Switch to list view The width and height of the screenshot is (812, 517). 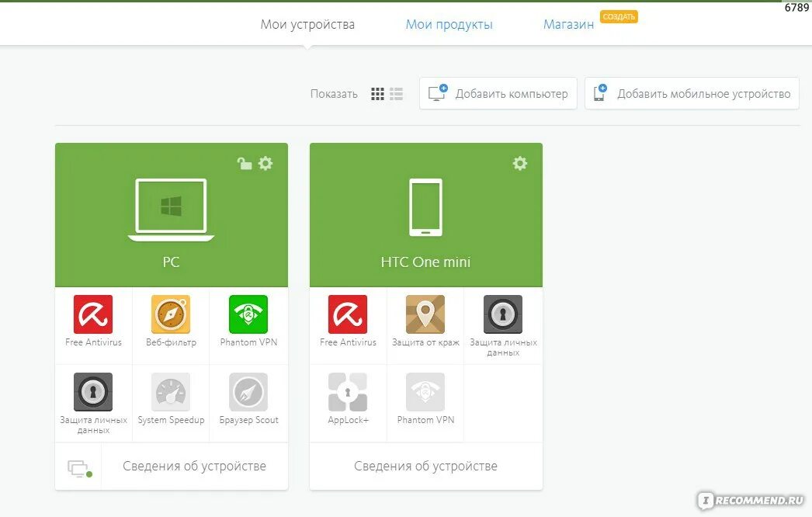pos(396,94)
